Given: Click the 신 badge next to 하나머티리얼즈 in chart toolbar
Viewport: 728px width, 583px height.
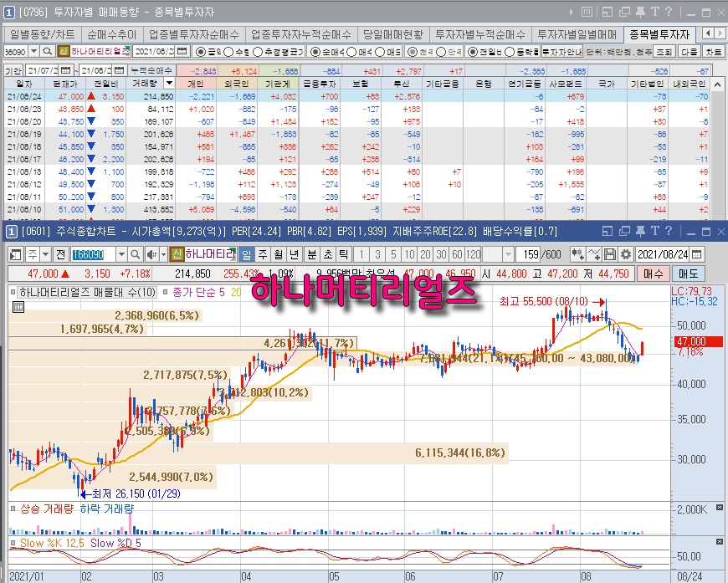Looking at the screenshot, I should click(177, 254).
